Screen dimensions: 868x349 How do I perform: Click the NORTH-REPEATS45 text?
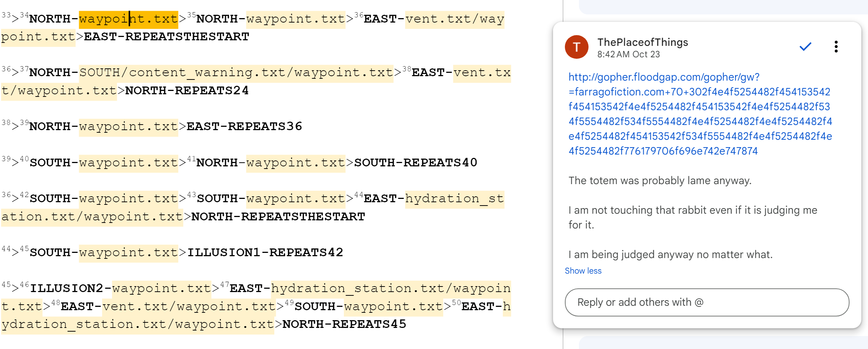pyautogui.click(x=344, y=324)
